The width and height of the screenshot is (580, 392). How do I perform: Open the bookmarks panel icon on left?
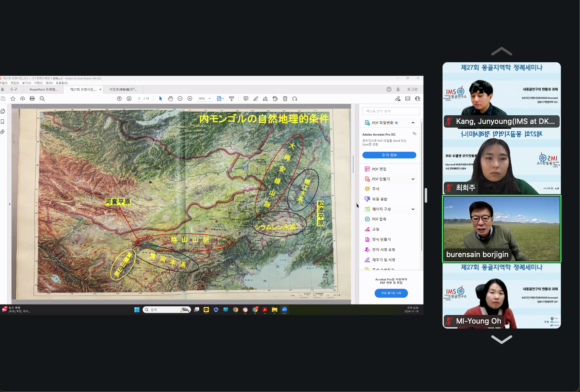click(x=3, y=122)
